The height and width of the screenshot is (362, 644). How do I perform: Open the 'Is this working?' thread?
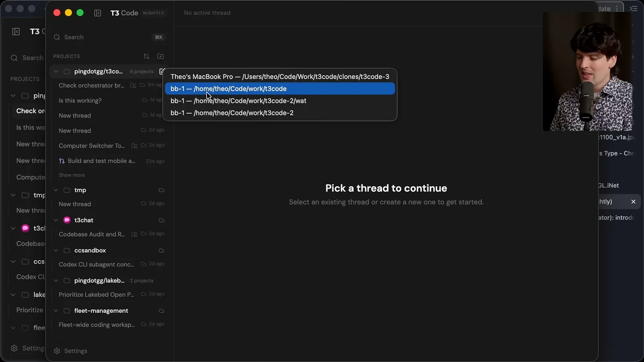click(80, 101)
